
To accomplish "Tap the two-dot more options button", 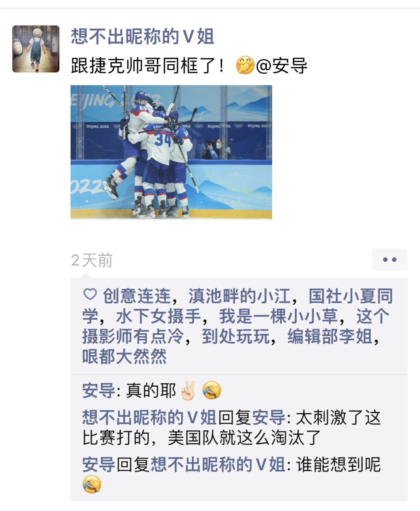I will tap(390, 260).
